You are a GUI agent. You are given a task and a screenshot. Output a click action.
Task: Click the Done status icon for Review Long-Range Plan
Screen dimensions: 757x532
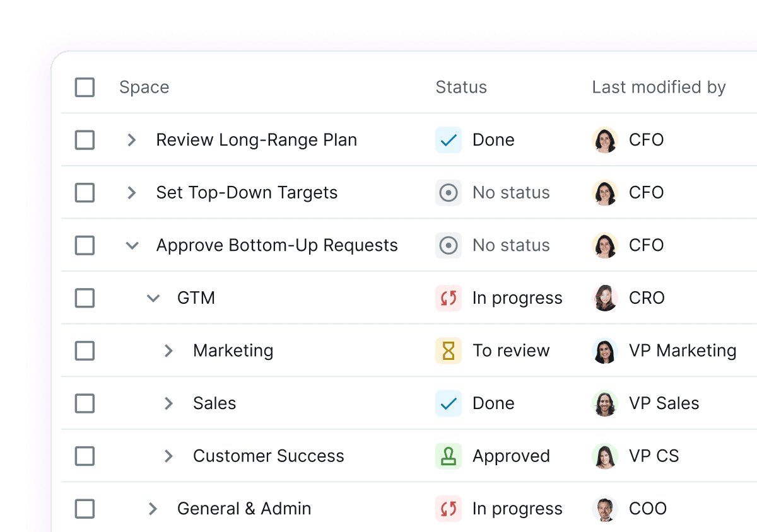click(x=449, y=140)
